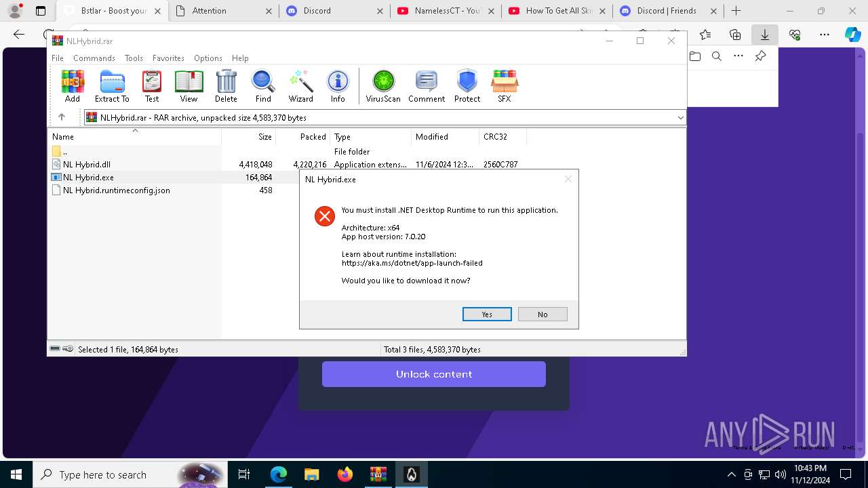
Task: Open the Favorites menu
Action: 168,58
